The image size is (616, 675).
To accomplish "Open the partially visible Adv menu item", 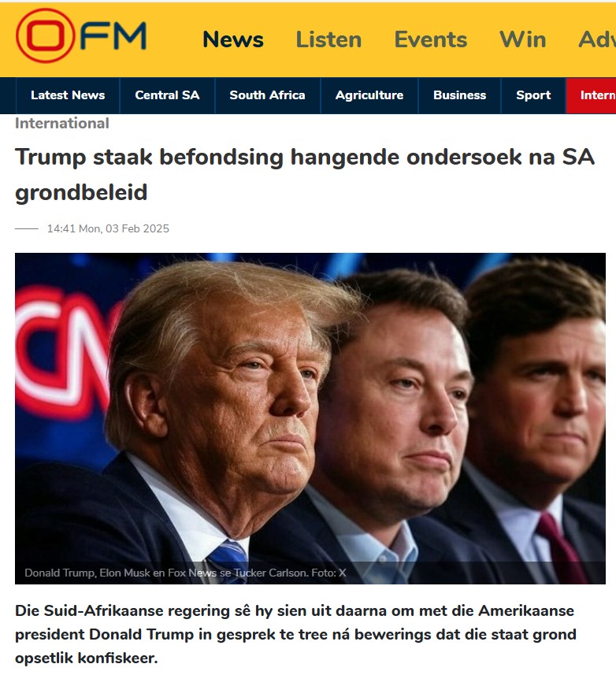I will [597, 39].
